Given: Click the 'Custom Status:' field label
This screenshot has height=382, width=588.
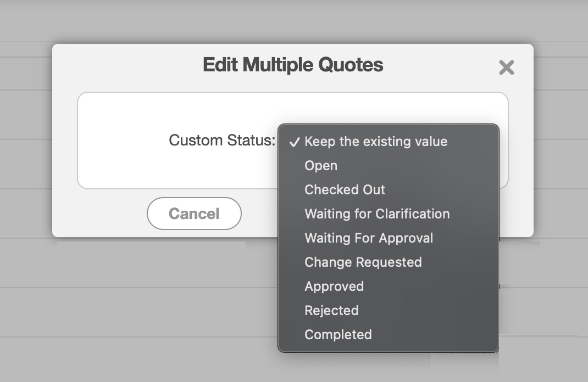Looking at the screenshot, I should pyautogui.click(x=221, y=141).
